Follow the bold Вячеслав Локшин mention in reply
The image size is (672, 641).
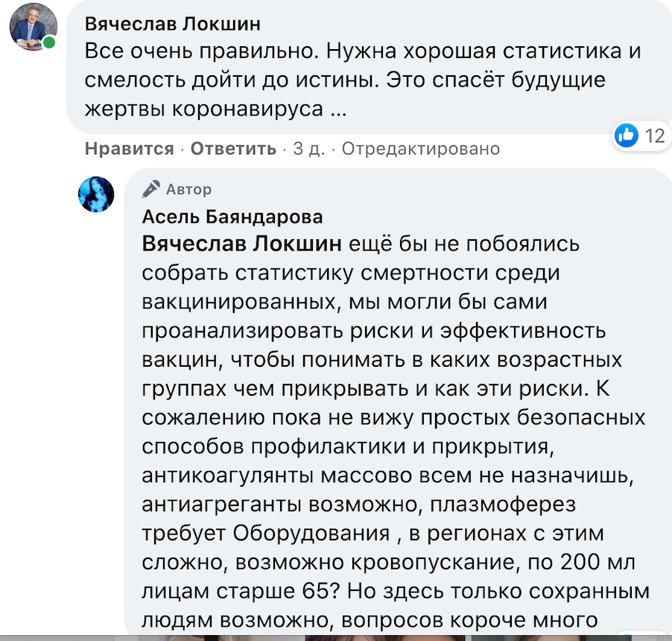(x=241, y=244)
